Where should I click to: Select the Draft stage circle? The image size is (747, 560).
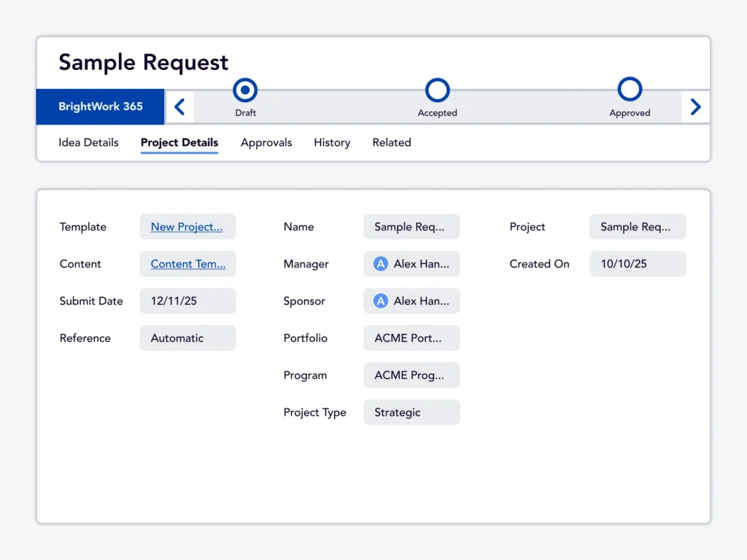(x=245, y=90)
